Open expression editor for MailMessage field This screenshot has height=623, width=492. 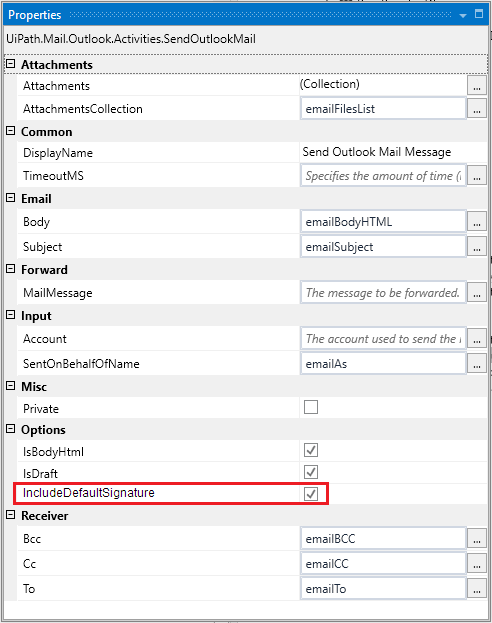pos(477,293)
